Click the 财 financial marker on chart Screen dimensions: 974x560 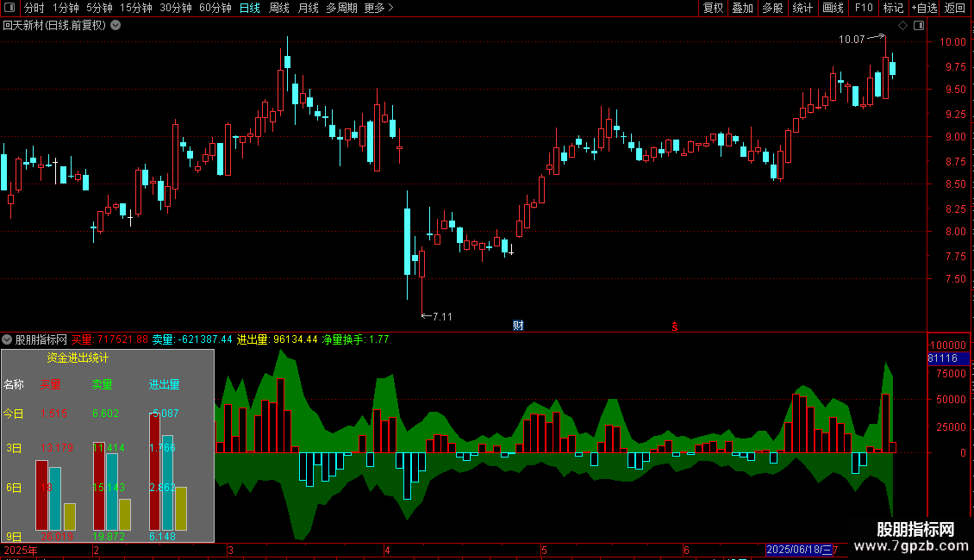click(x=518, y=326)
